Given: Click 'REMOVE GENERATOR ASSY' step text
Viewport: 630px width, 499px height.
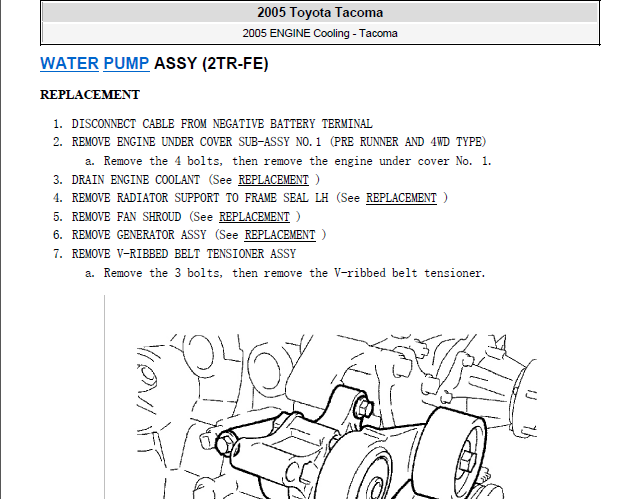Looking at the screenshot, I should 139,235.
